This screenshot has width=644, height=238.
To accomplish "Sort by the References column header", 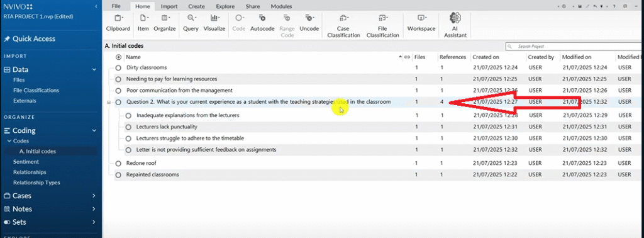I will click(x=453, y=57).
